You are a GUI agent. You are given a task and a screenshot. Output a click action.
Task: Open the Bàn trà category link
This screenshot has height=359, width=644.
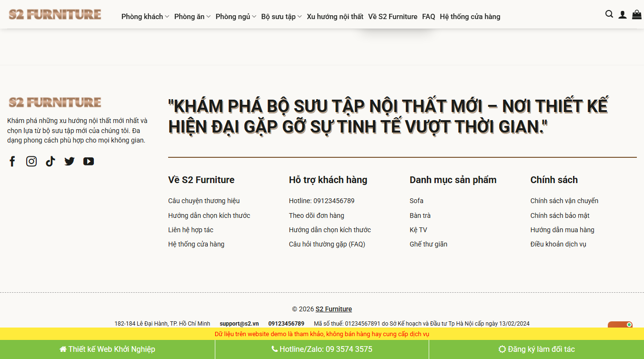[420, 215]
